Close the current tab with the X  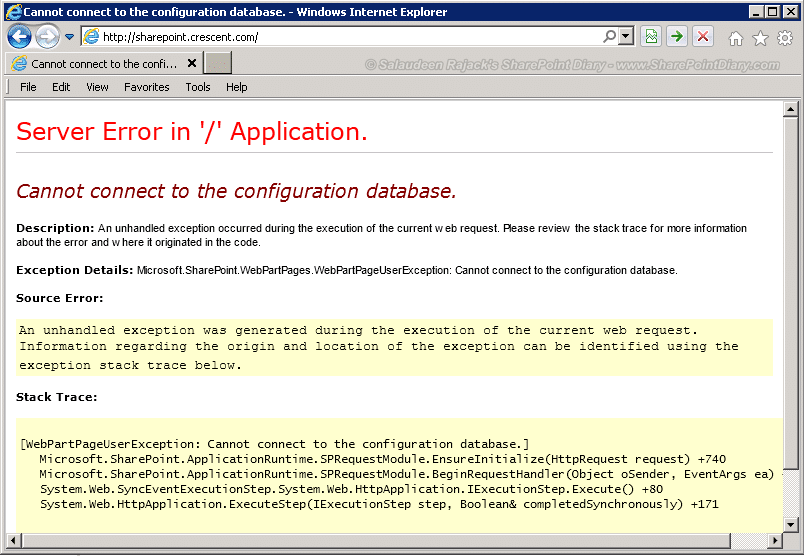click(x=192, y=63)
